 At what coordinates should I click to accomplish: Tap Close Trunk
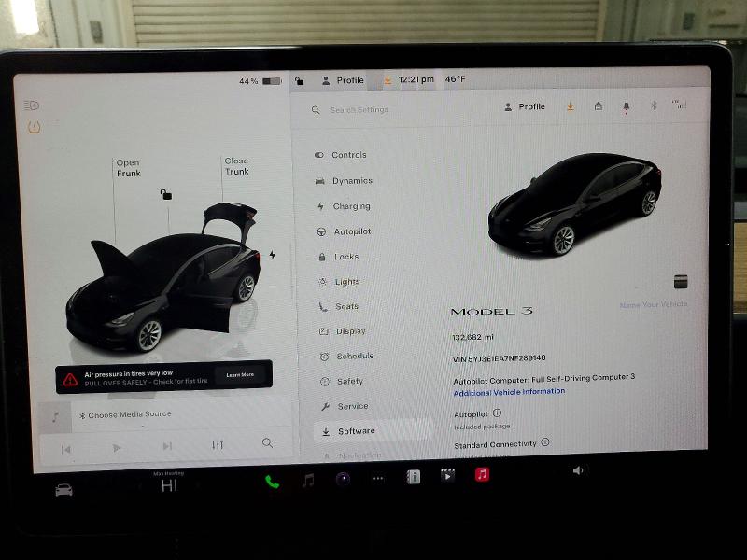point(237,166)
